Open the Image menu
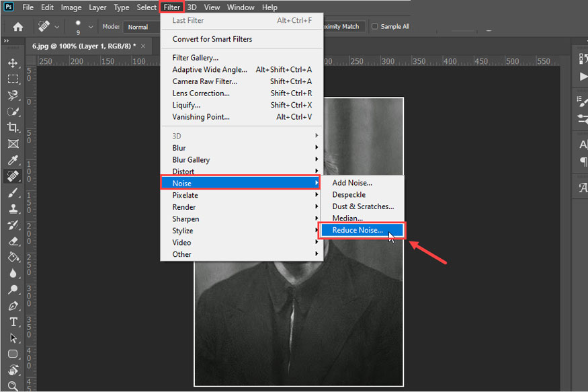The image size is (588, 392). coord(71,7)
